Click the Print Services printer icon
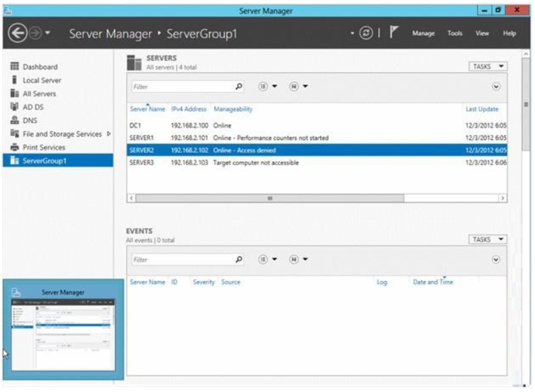The image size is (535, 392). click(x=14, y=147)
